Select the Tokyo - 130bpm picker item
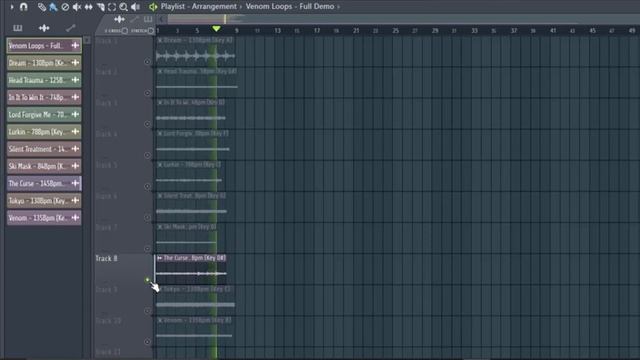Screen dimensions: 640x360 tap(44, 200)
